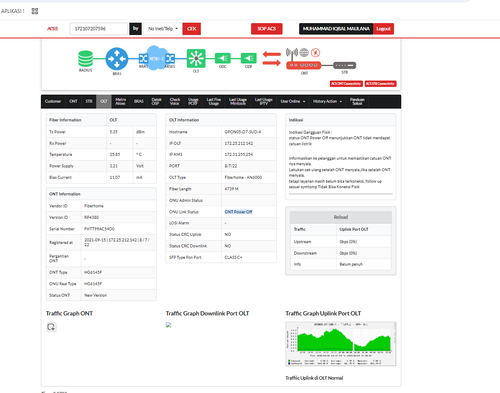Image resolution: width=500 pixels, height=393 pixels.
Task: Open the Panduan Solusi tab
Action: [x=357, y=101]
